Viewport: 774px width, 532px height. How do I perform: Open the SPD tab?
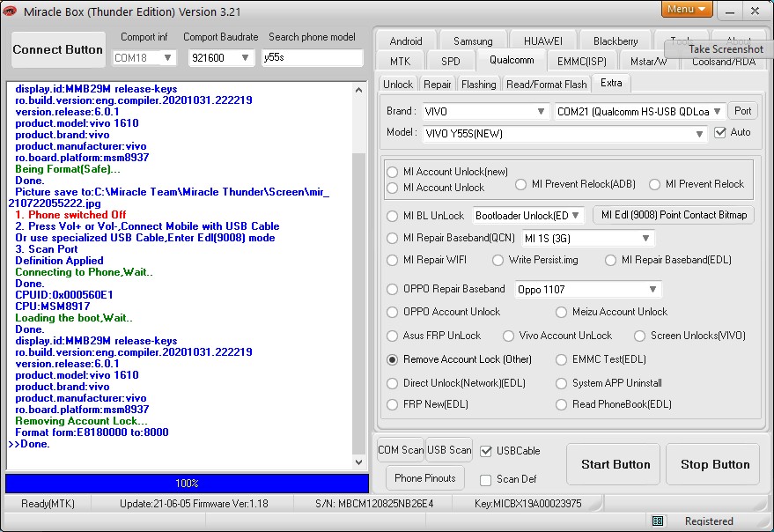(451, 62)
